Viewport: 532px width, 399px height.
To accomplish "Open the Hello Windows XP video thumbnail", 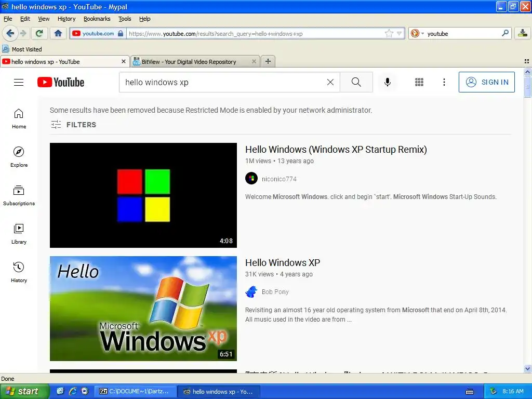I will coord(143,309).
